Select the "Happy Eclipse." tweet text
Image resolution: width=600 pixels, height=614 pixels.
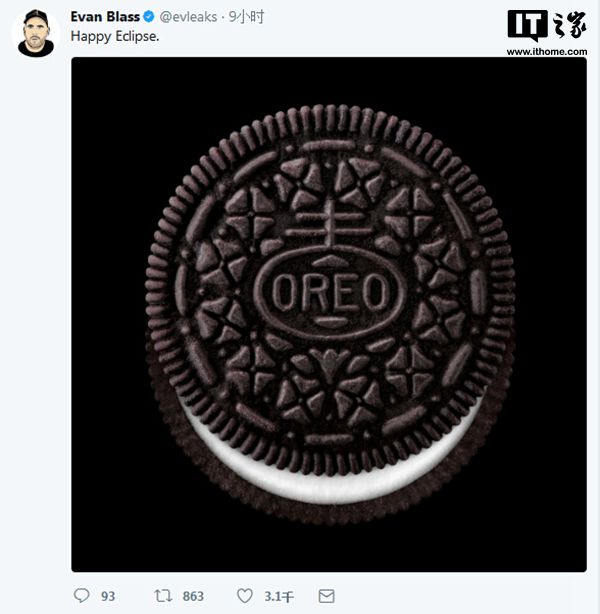(115, 36)
